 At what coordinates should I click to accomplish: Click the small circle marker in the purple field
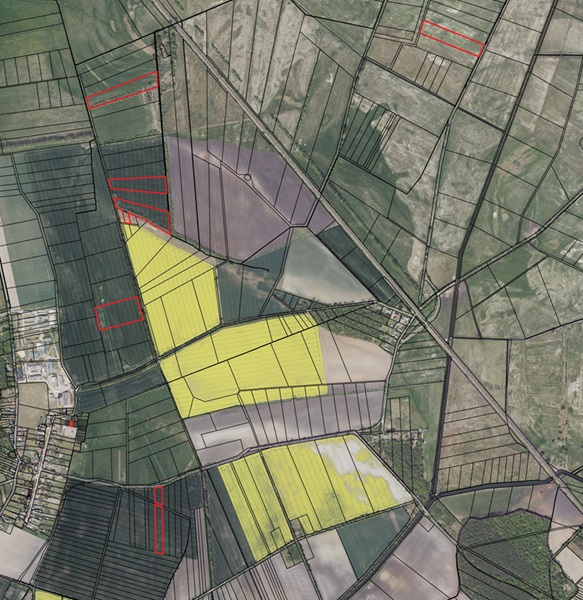(247, 177)
